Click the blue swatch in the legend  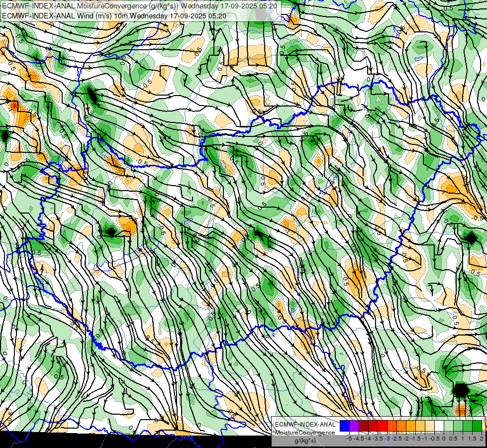click(345, 426)
